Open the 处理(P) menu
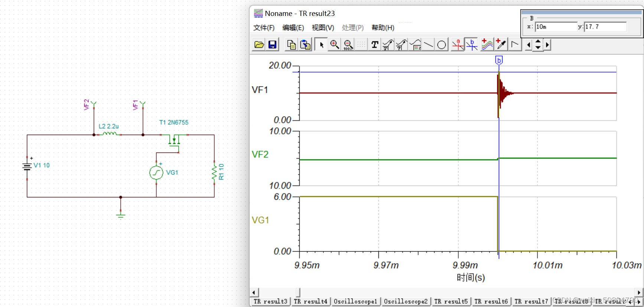Viewport: 644px width, 307px height. [352, 28]
